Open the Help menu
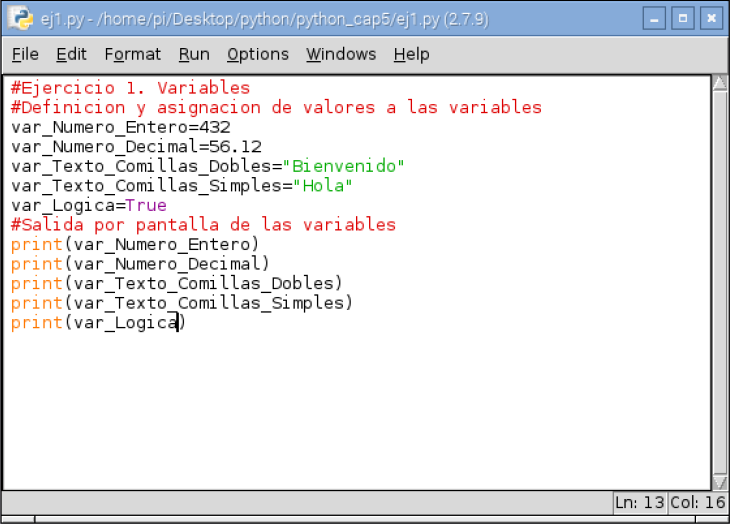Image resolution: width=730 pixels, height=524 pixels. [412, 54]
